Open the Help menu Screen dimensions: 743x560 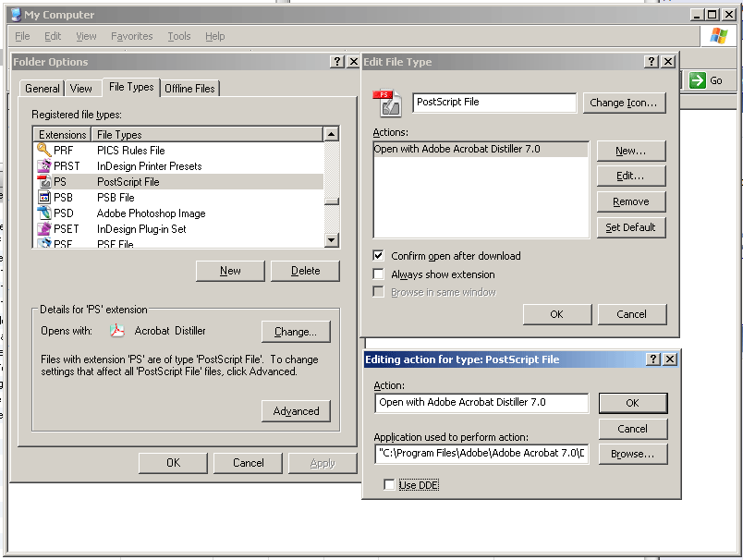point(215,36)
